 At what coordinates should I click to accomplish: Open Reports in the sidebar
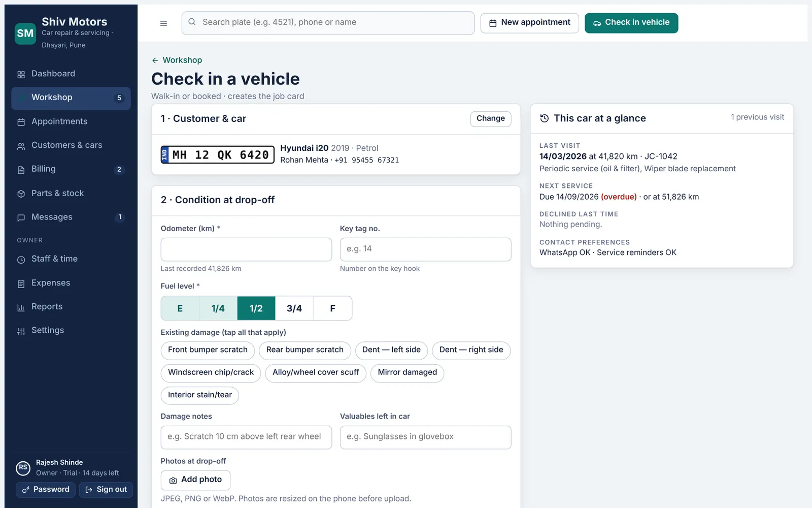[71, 307]
